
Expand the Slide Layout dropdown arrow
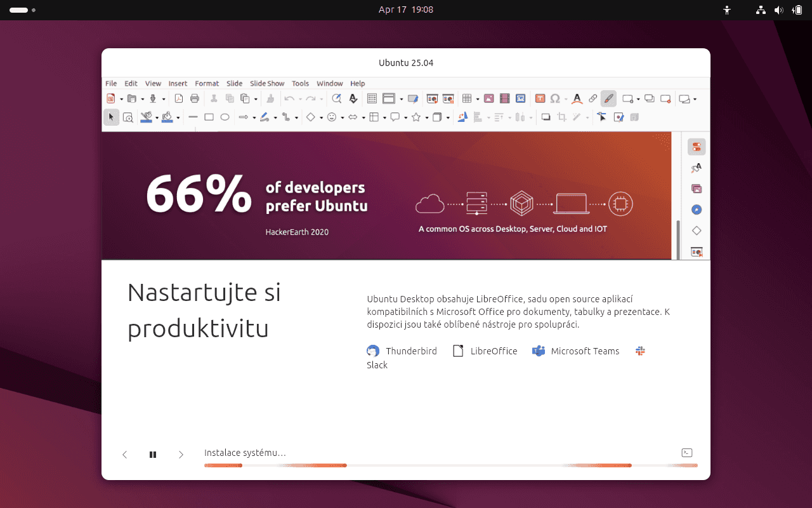coord(695,99)
